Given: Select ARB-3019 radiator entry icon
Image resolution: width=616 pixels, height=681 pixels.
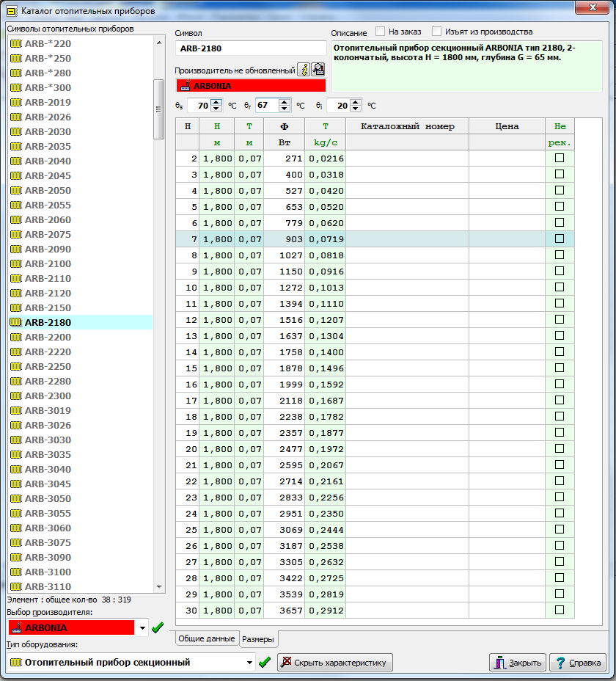Looking at the screenshot, I should 15,410.
